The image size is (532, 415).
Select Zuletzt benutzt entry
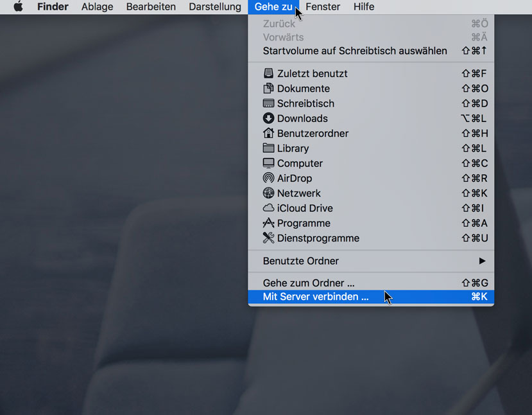click(371, 73)
